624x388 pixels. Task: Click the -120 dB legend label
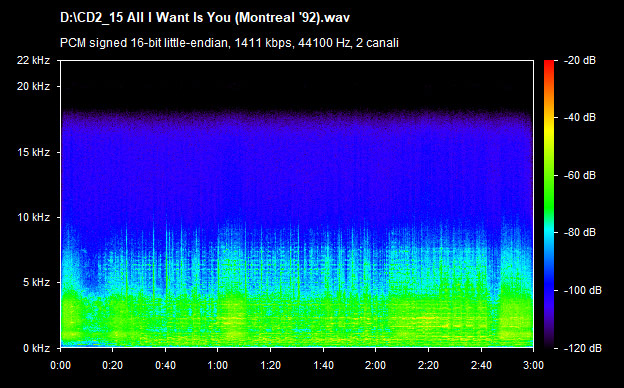(x=583, y=348)
